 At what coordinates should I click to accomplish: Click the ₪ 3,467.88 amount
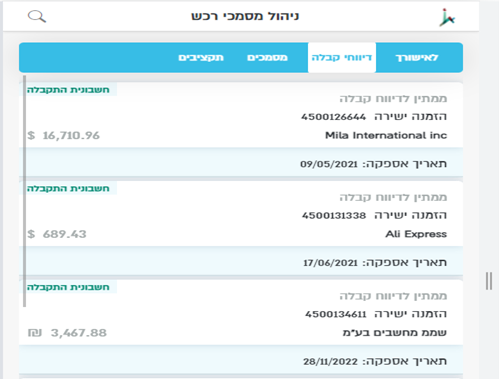coord(67,333)
